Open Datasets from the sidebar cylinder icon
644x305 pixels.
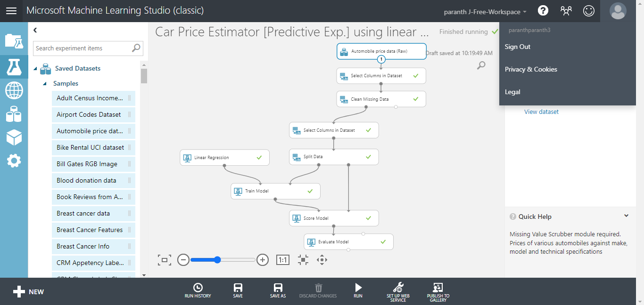click(14, 114)
